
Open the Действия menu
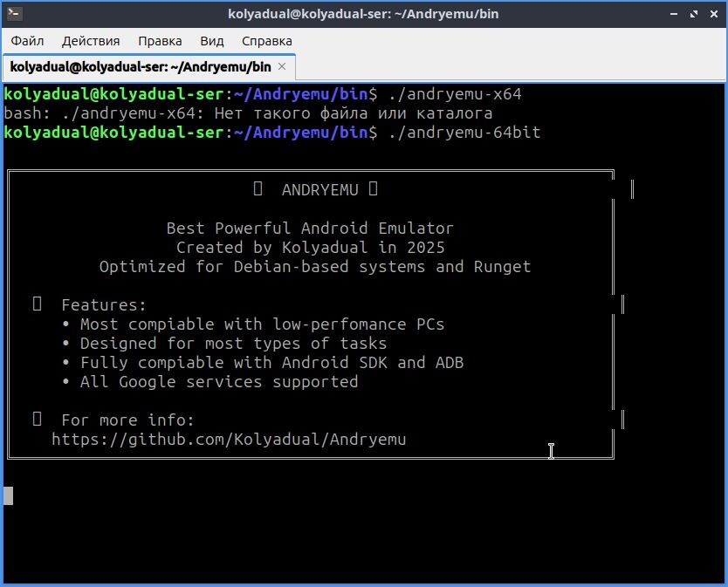pyautogui.click(x=91, y=41)
